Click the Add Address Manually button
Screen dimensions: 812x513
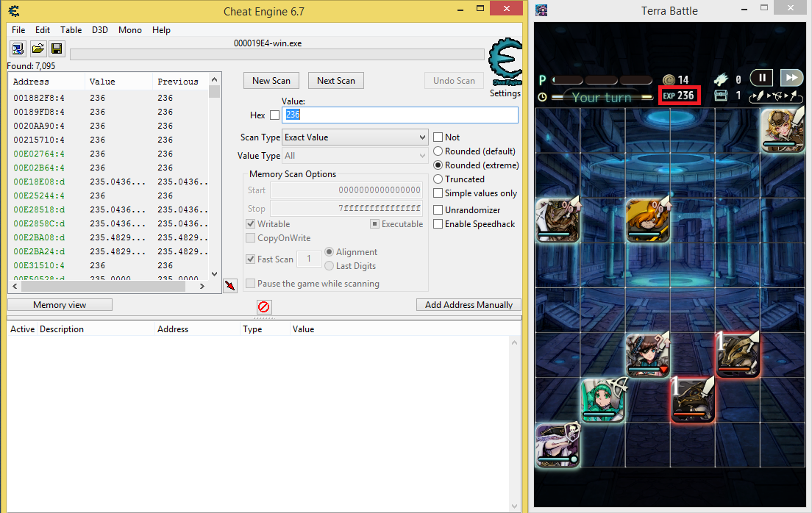pyautogui.click(x=469, y=305)
